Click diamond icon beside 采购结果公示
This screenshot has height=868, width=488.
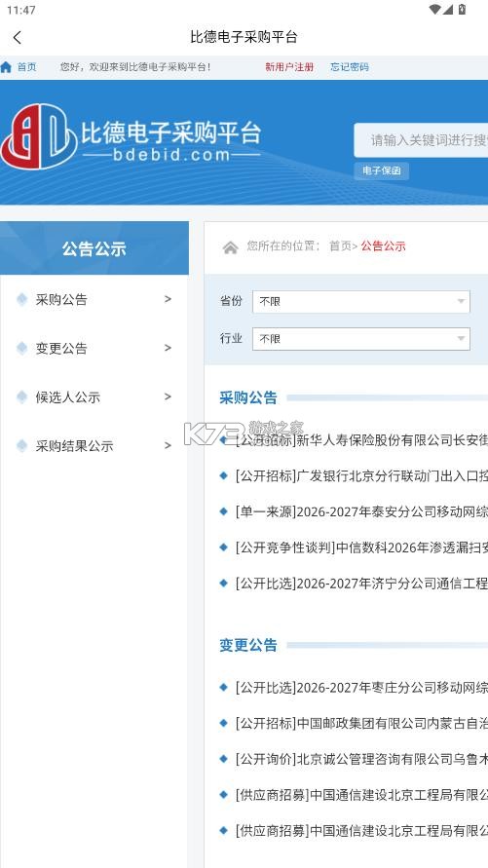click(22, 445)
